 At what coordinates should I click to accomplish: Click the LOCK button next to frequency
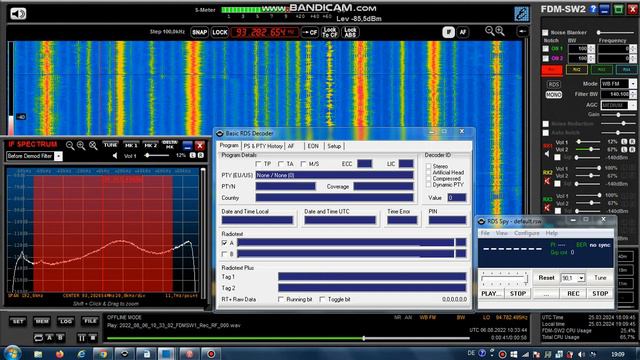pos(220,32)
